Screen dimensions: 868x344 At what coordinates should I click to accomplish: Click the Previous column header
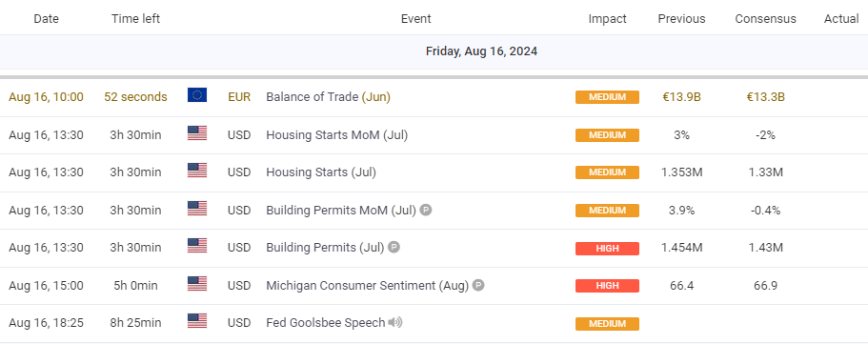click(681, 19)
